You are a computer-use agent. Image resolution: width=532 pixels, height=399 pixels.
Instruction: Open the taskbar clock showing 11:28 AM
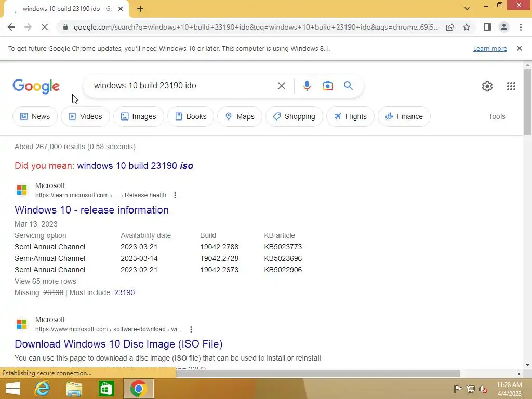point(509,389)
